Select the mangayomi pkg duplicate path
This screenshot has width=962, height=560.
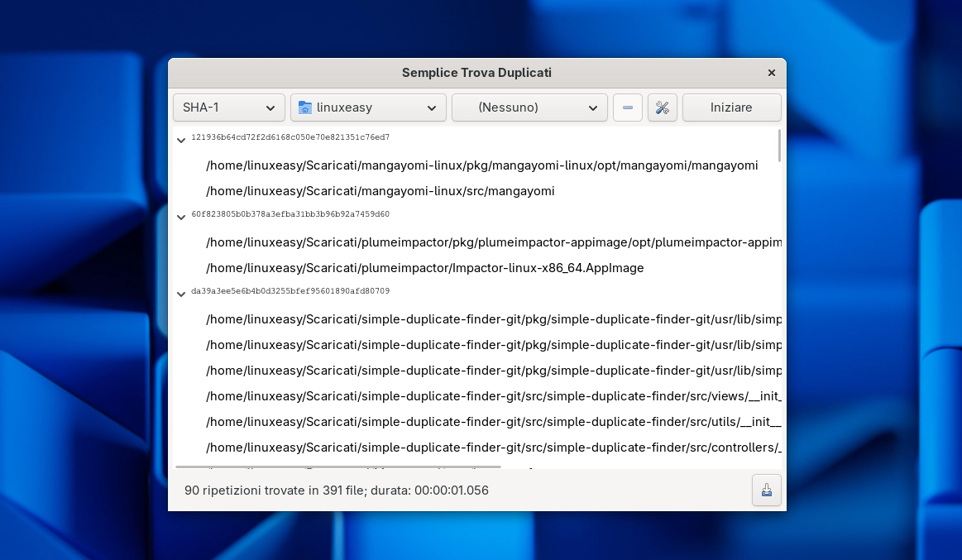[482, 165]
